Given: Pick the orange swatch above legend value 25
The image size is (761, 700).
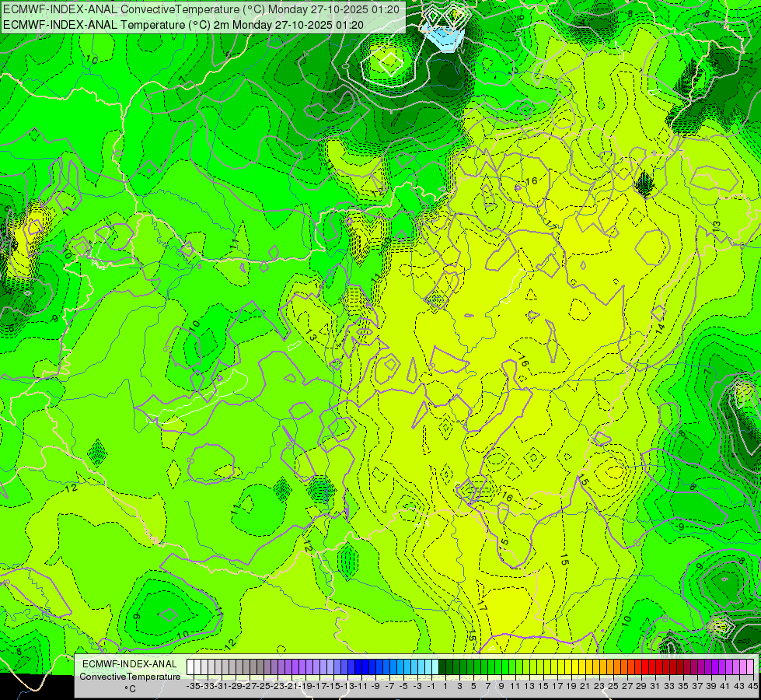Looking at the screenshot, I should (611, 667).
